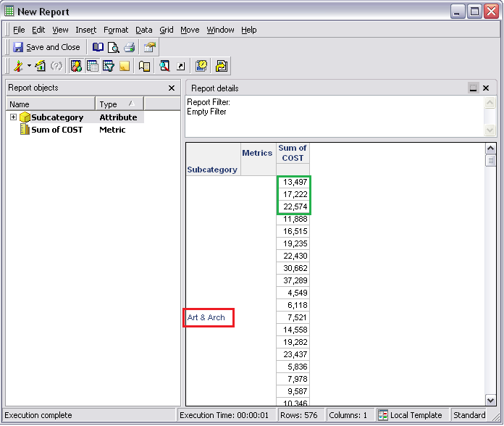Toggle the Report Objects pane icon

(x=77, y=66)
